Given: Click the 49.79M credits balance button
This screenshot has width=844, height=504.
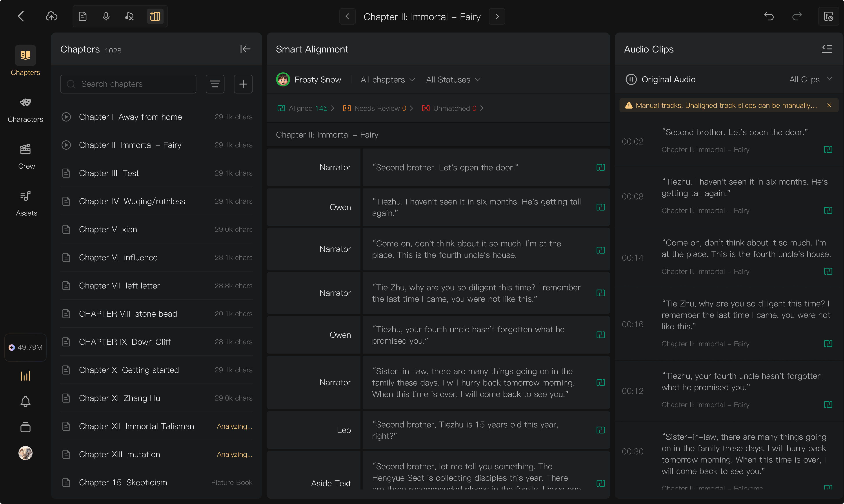Looking at the screenshot, I should click(25, 347).
